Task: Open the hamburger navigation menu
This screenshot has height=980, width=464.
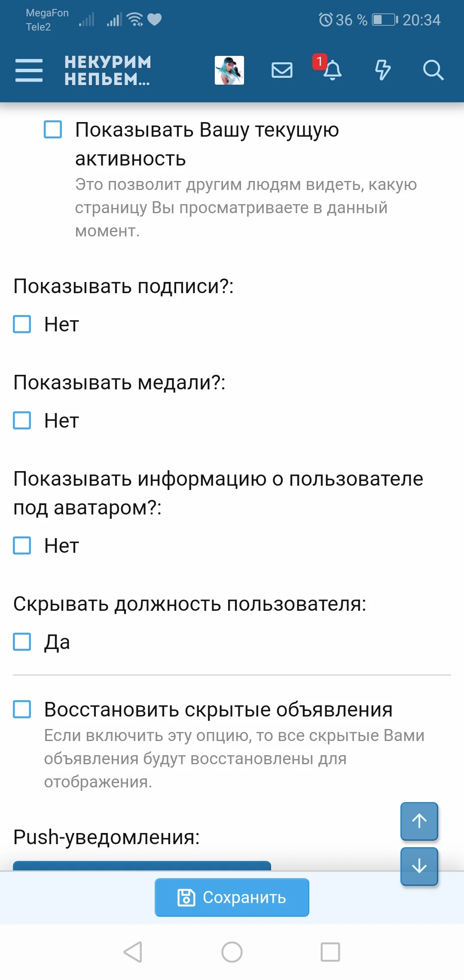Action: coord(29,70)
